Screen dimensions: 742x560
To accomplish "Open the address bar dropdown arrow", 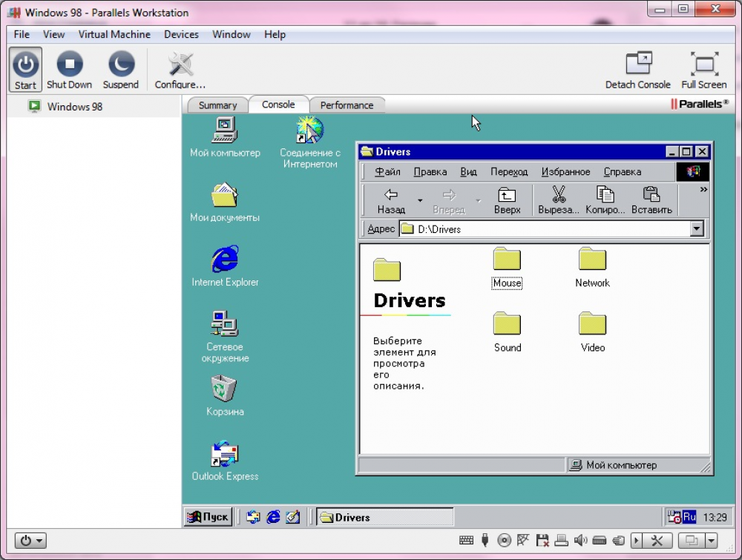I will point(697,229).
